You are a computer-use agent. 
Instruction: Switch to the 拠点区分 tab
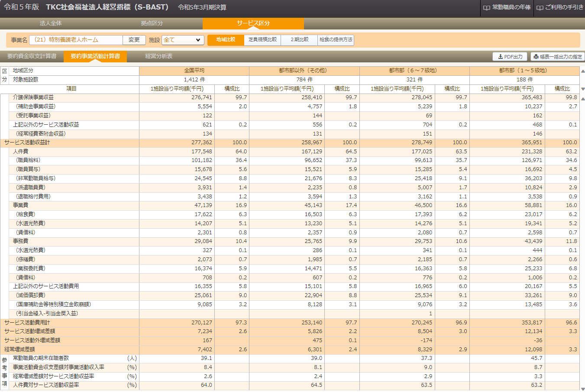click(152, 23)
